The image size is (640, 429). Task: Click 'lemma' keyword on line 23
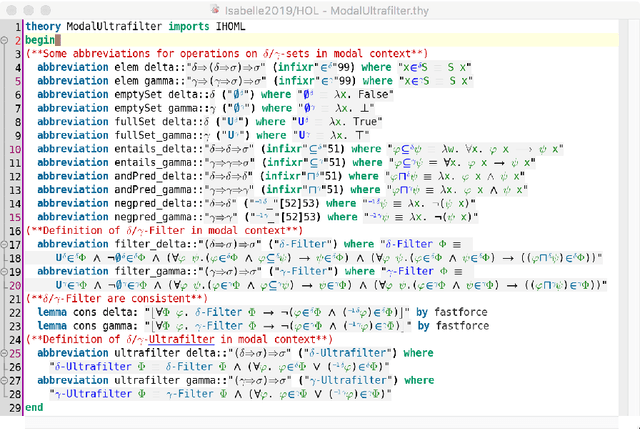(54, 325)
